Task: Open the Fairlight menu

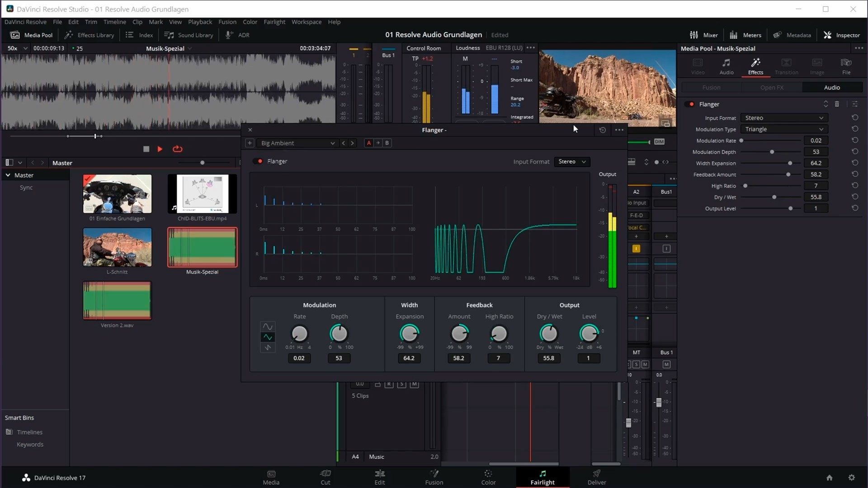Action: click(x=274, y=22)
